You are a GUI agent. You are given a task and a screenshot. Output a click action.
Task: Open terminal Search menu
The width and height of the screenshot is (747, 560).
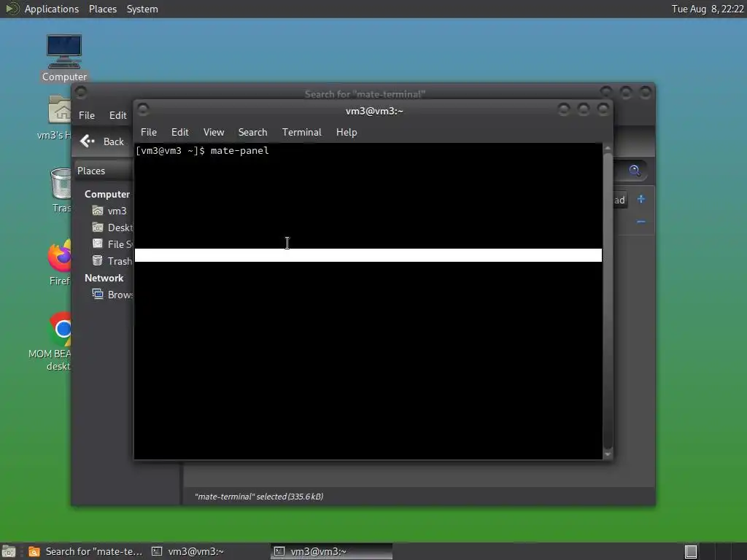pos(252,133)
